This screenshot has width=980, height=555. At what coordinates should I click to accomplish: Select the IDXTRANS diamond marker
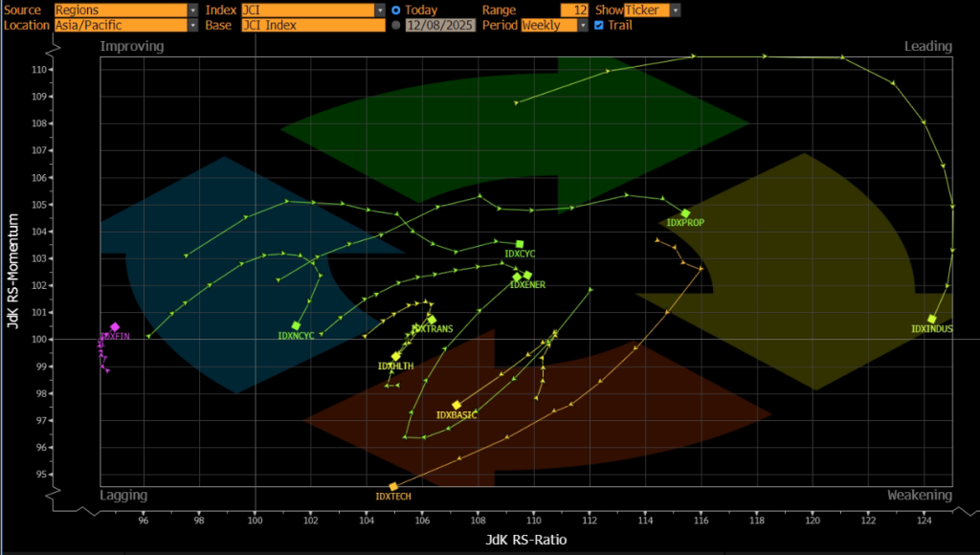click(x=432, y=320)
